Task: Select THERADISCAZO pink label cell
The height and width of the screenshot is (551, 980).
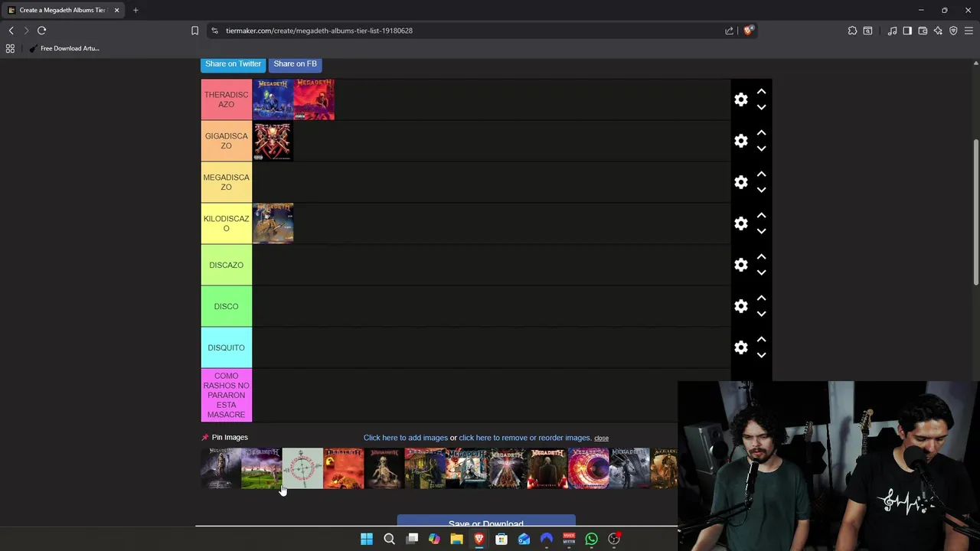Action: [226, 99]
